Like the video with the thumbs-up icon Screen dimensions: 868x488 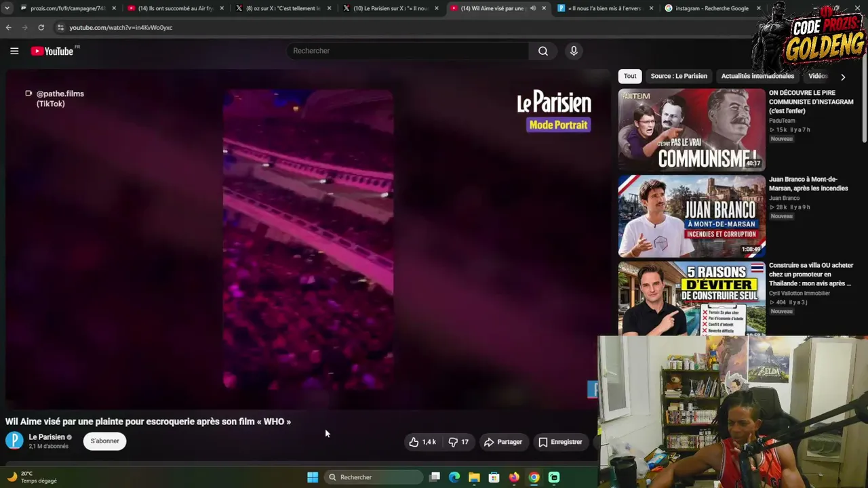click(x=422, y=442)
